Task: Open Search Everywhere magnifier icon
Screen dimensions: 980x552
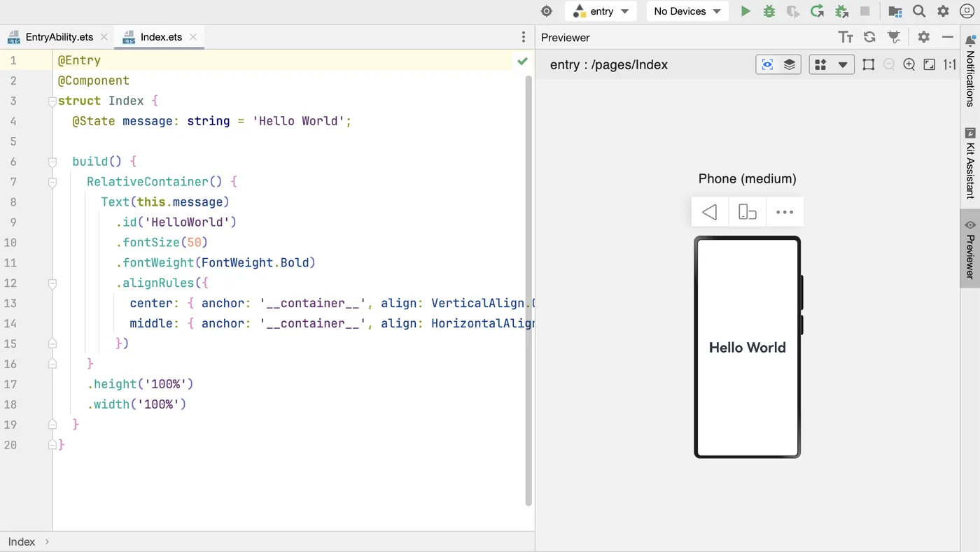Action: [919, 11]
